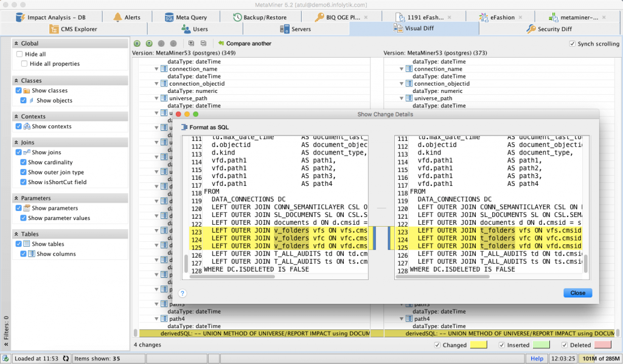This screenshot has height=364, width=623.
Task: Close the Show Change Details dialog
Action: (x=577, y=292)
